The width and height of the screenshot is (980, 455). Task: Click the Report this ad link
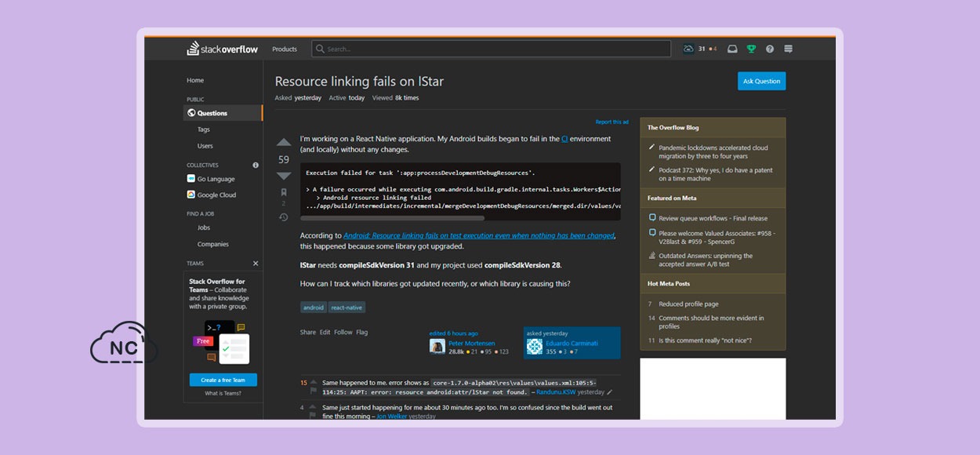[612, 122]
